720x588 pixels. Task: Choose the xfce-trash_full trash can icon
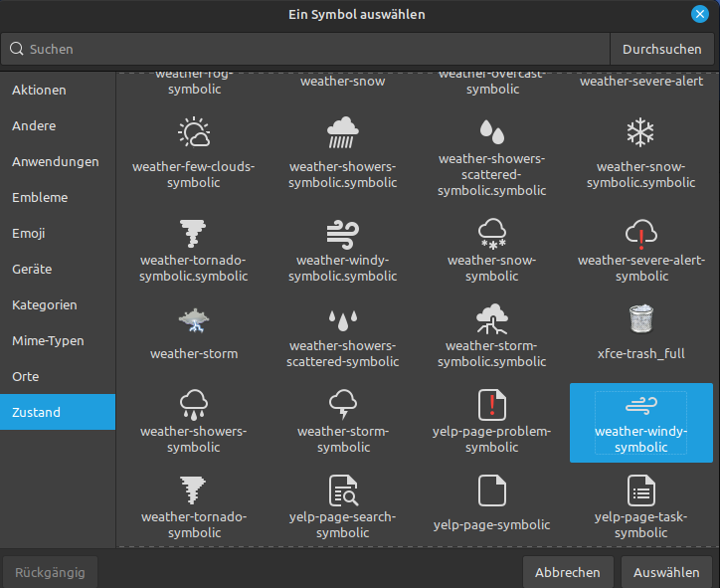tap(640, 320)
